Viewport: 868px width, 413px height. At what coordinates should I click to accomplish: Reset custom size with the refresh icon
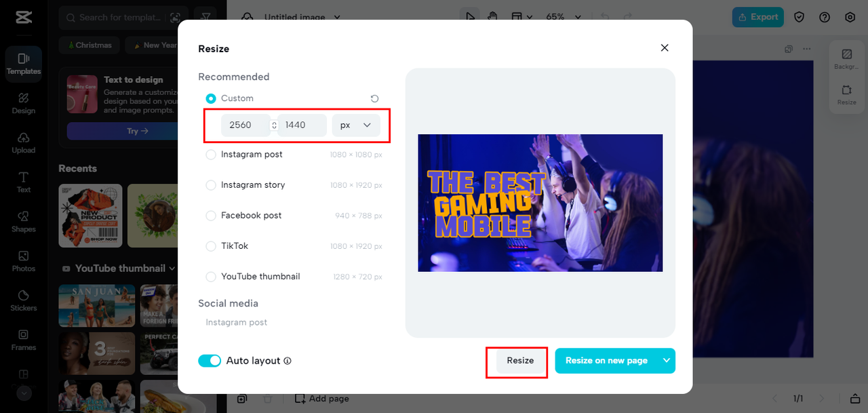pos(374,98)
